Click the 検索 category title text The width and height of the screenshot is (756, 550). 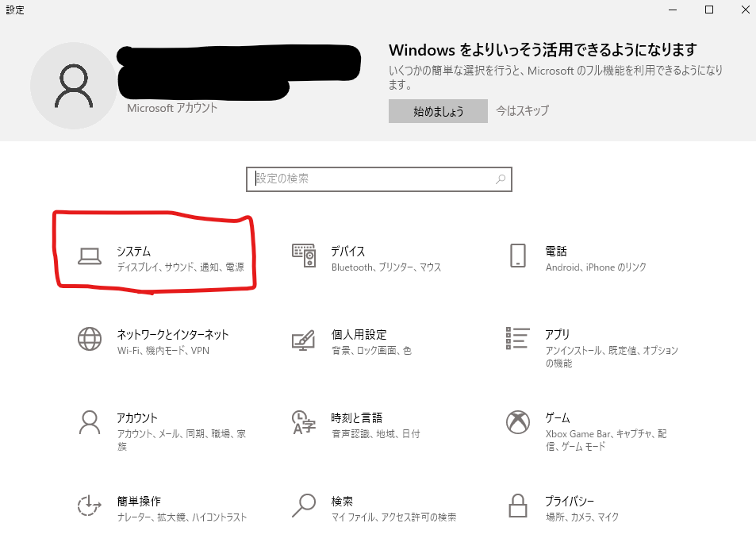point(342,502)
